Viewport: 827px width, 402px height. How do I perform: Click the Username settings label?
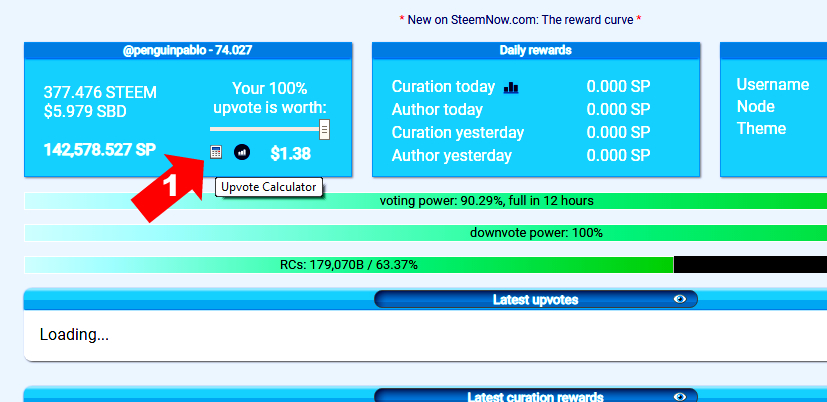[773, 84]
